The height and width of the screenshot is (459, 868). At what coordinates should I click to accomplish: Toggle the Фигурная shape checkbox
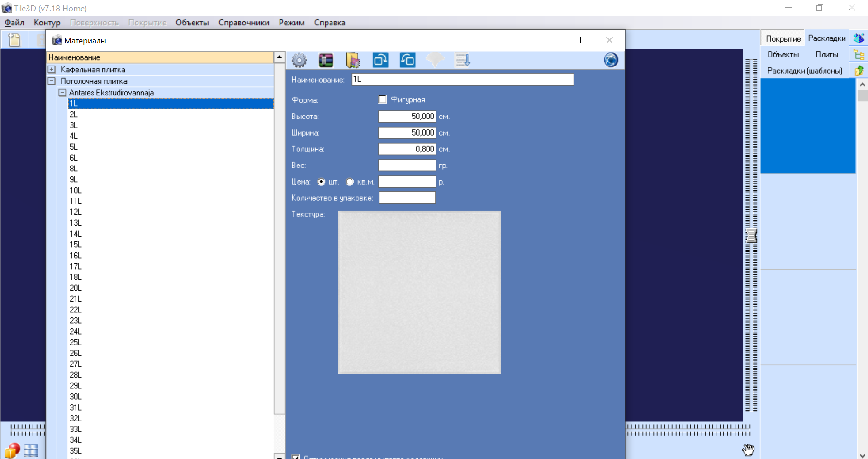(383, 99)
